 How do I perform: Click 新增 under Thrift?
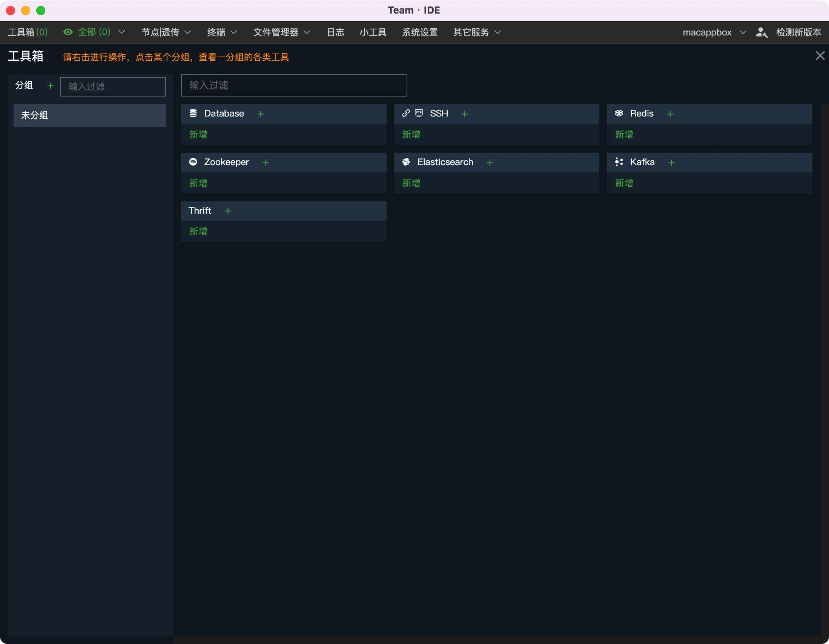[198, 231]
